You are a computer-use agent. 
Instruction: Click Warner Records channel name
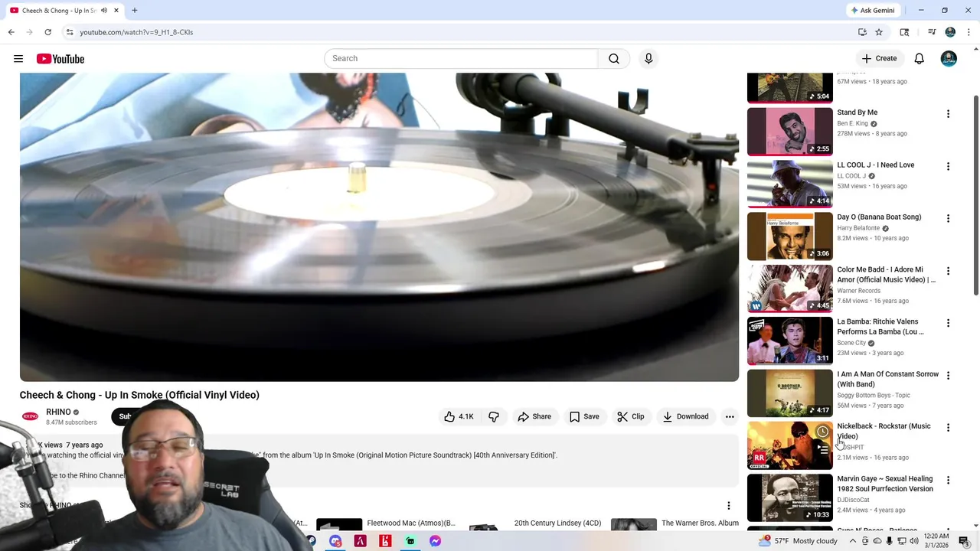pos(858,291)
